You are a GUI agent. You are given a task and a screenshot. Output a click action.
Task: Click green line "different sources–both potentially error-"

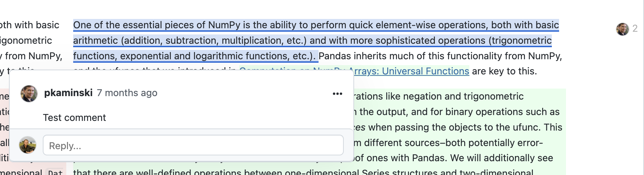tap(449, 143)
